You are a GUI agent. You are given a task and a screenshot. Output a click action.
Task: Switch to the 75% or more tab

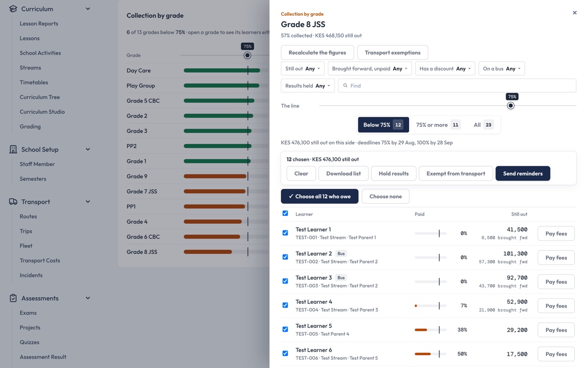(x=438, y=125)
